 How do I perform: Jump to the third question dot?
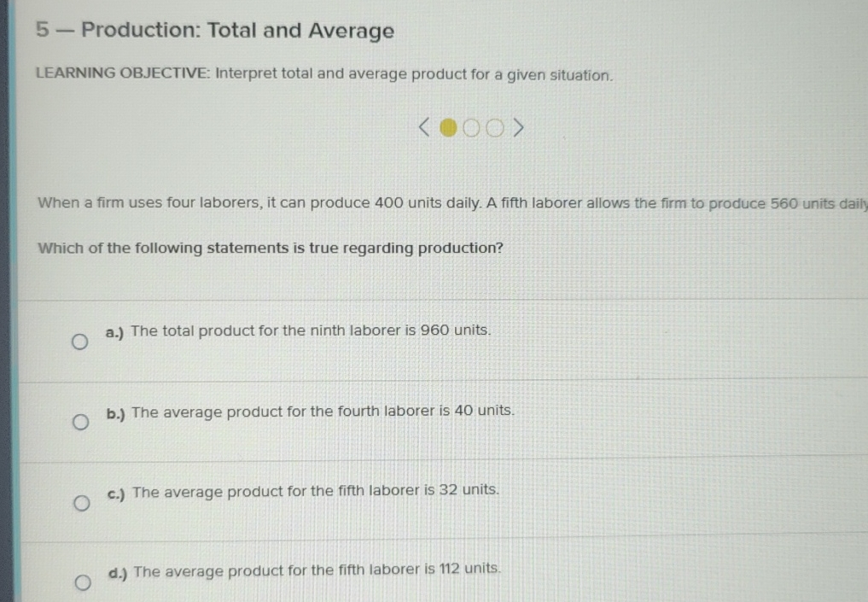point(494,128)
